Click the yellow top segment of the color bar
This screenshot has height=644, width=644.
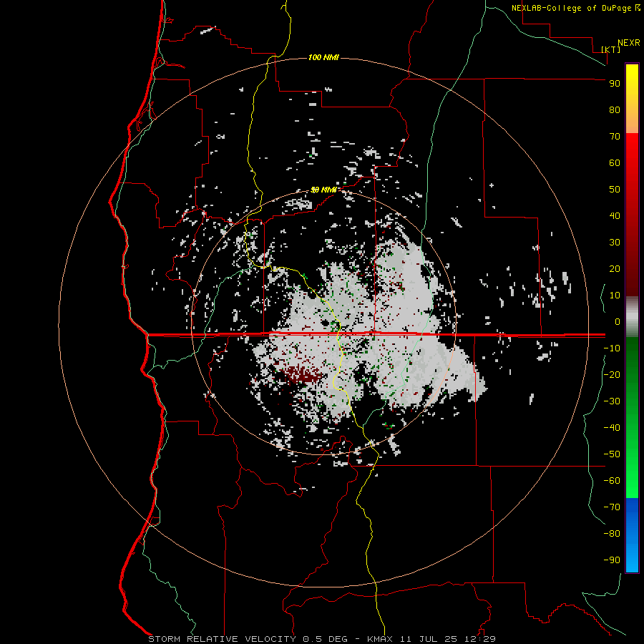632,99
